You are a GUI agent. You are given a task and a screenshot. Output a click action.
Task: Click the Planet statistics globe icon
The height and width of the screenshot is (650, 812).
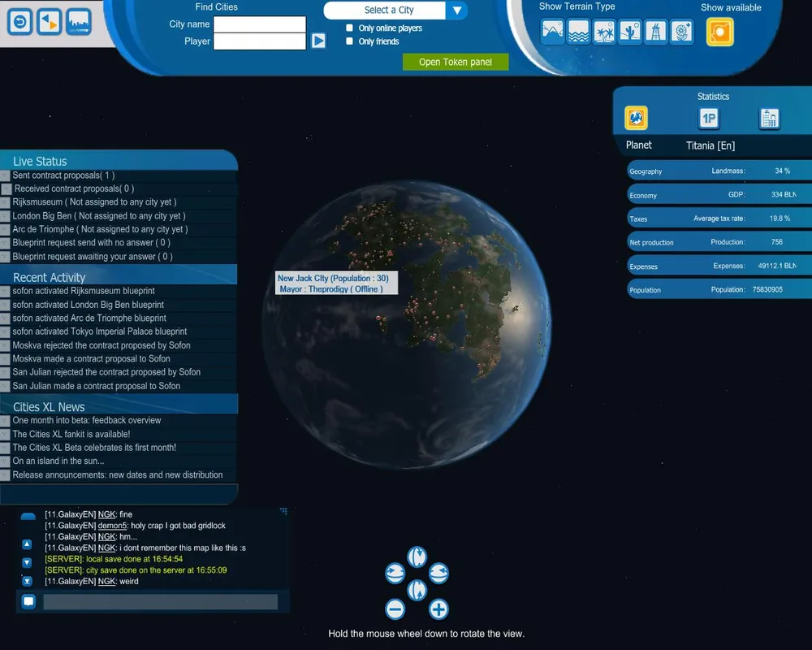tap(636, 119)
